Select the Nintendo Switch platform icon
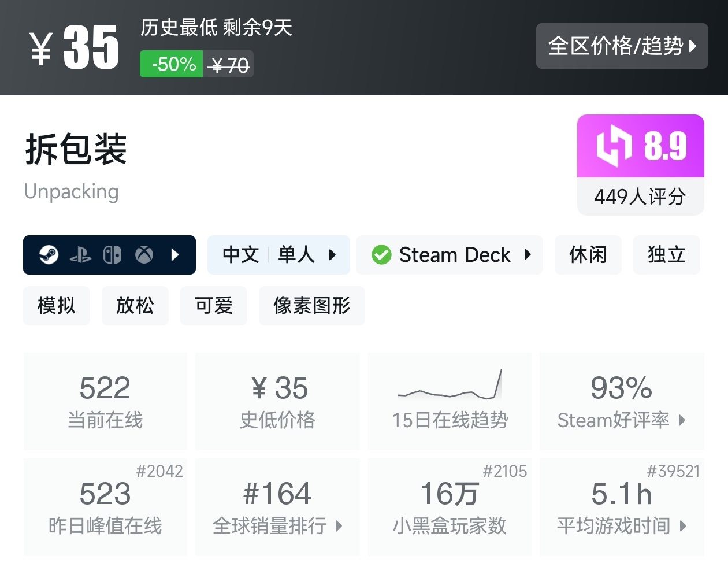This screenshot has width=728, height=563. [x=113, y=254]
